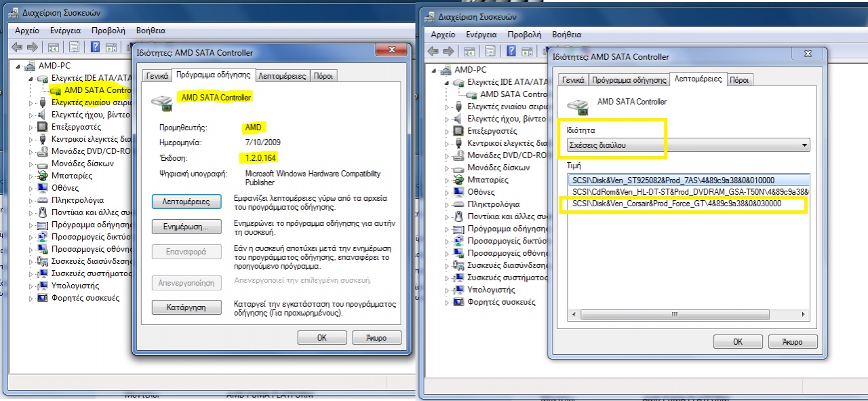
Task: Click blue Help icon in right window toolbar
Action: 511,51
